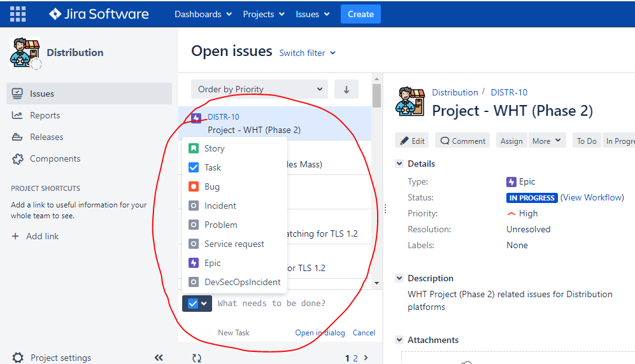Image resolution: width=635 pixels, height=364 pixels.
Task: Select Issues in the sidebar
Action: point(89,94)
